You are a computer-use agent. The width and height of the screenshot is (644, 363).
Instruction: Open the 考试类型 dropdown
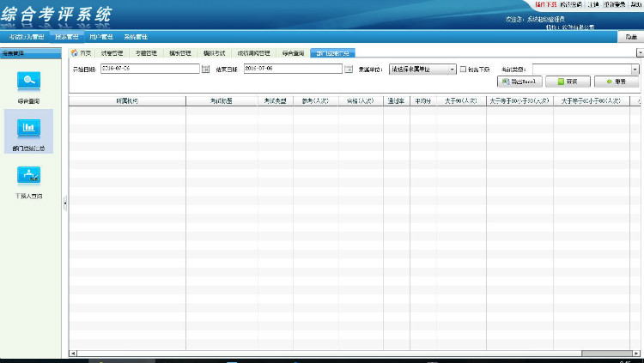coord(635,70)
